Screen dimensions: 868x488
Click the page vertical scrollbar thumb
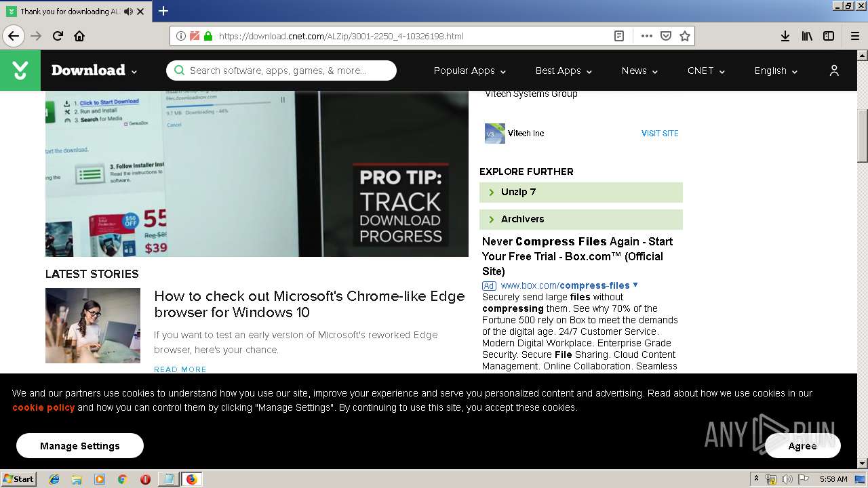863,136
